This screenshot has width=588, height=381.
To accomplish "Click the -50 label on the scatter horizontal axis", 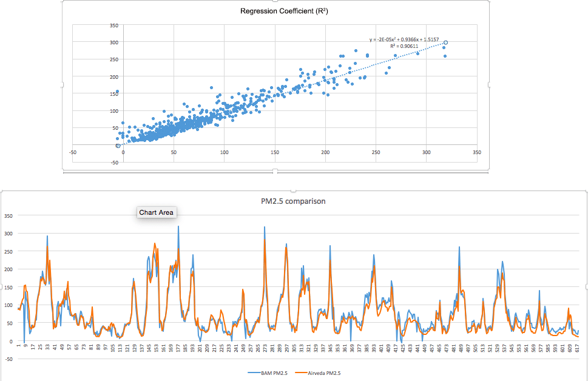I will pos(72,152).
